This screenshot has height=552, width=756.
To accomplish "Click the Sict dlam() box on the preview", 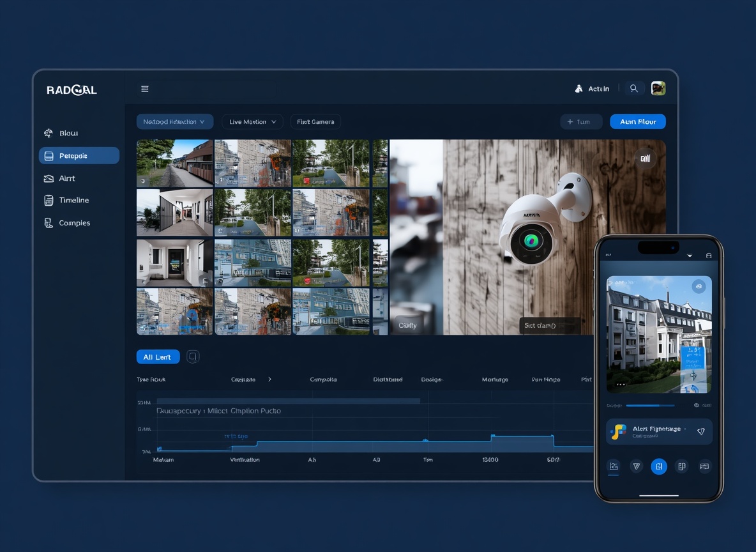I will pyautogui.click(x=549, y=325).
